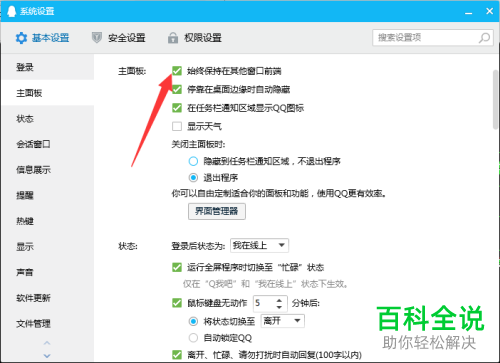This screenshot has width=500, height=363.
Task: Switch to the 安全设置 tab
Action: (x=119, y=38)
